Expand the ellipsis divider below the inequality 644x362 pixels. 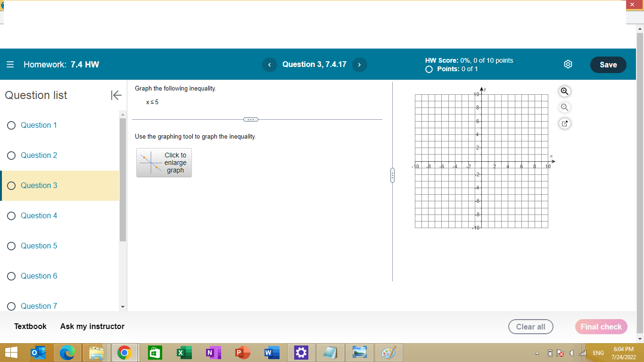pyautogui.click(x=251, y=119)
